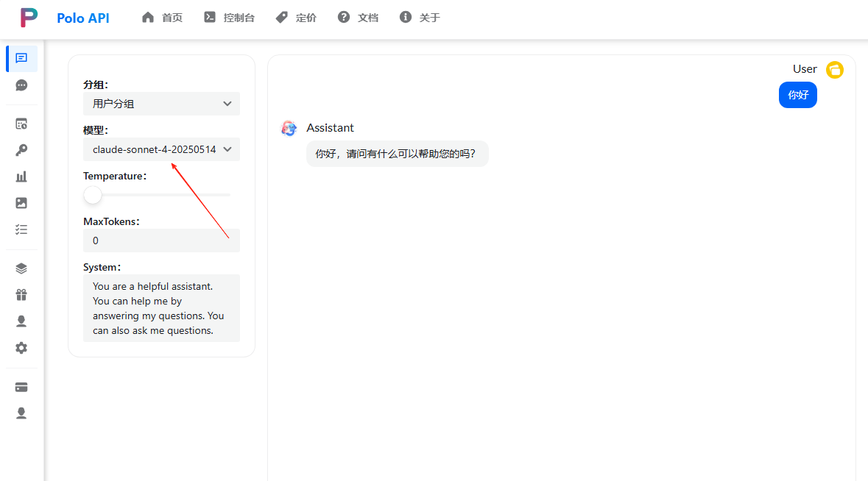868x481 pixels.
Task: Expand the 分组 group dropdown
Action: pyautogui.click(x=161, y=104)
